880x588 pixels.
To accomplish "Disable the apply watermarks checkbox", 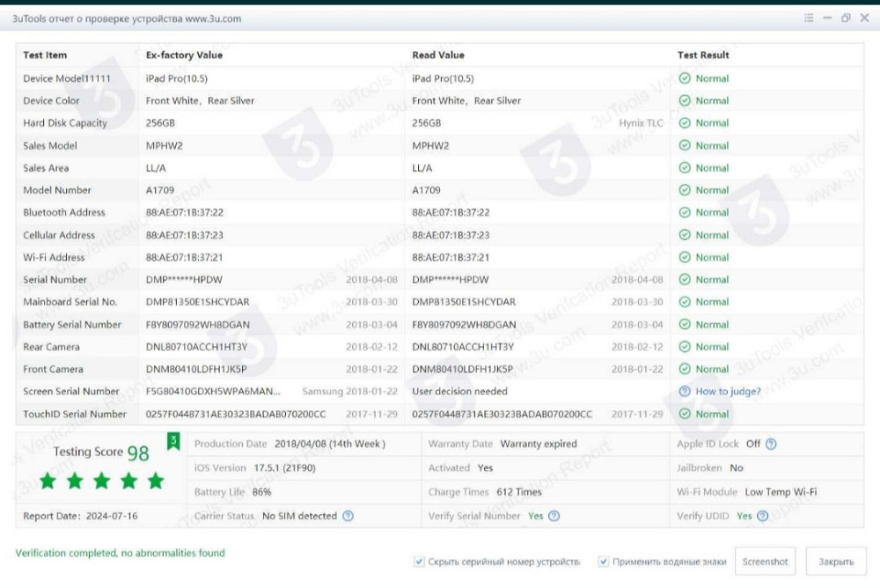I will tap(603, 561).
